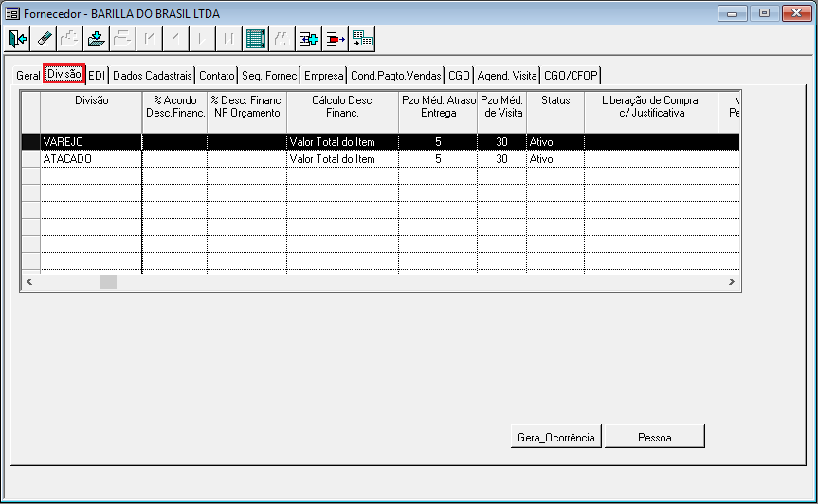Click Liberação de Compra cell in ATACADO row
This screenshot has height=504, width=818.
tap(651, 159)
